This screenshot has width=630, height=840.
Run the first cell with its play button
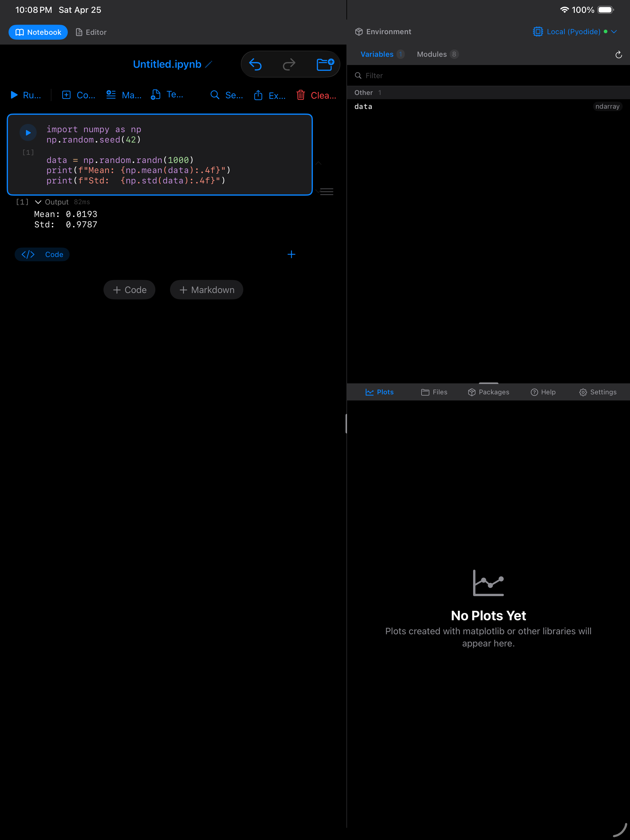[28, 132]
